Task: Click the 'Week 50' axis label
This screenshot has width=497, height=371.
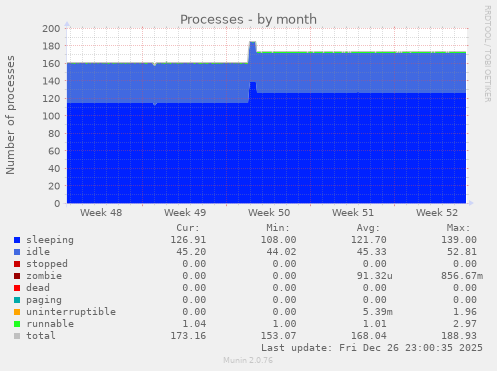Action: pyautogui.click(x=269, y=213)
